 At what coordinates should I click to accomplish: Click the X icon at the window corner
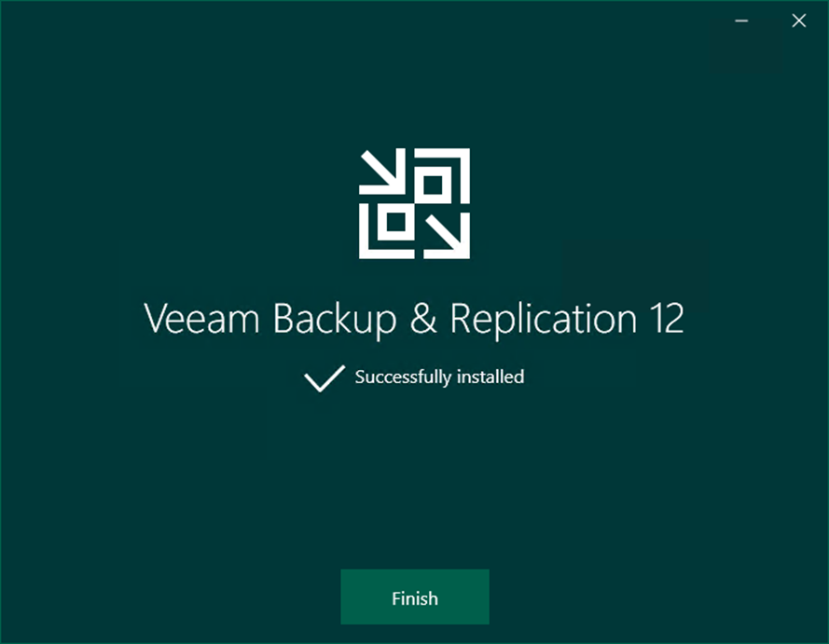pyautogui.click(x=798, y=21)
